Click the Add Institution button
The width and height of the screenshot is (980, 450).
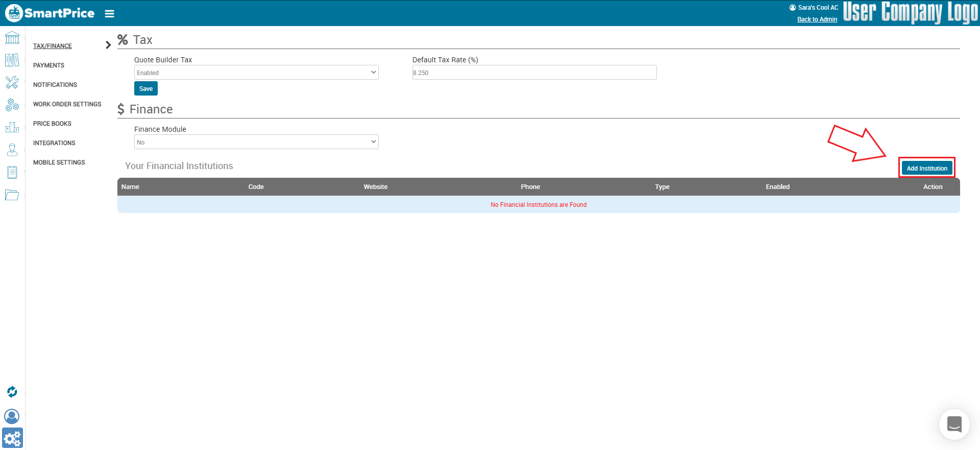pyautogui.click(x=926, y=168)
